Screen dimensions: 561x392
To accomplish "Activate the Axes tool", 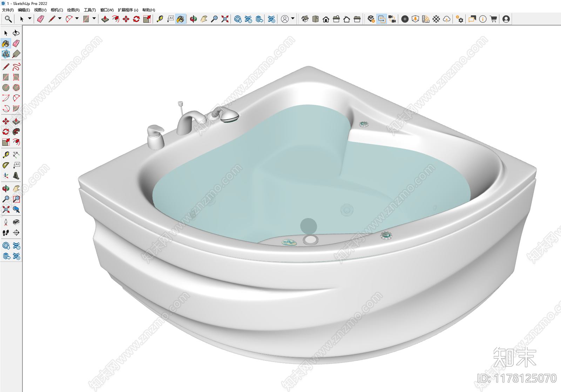I will pyautogui.click(x=6, y=176).
